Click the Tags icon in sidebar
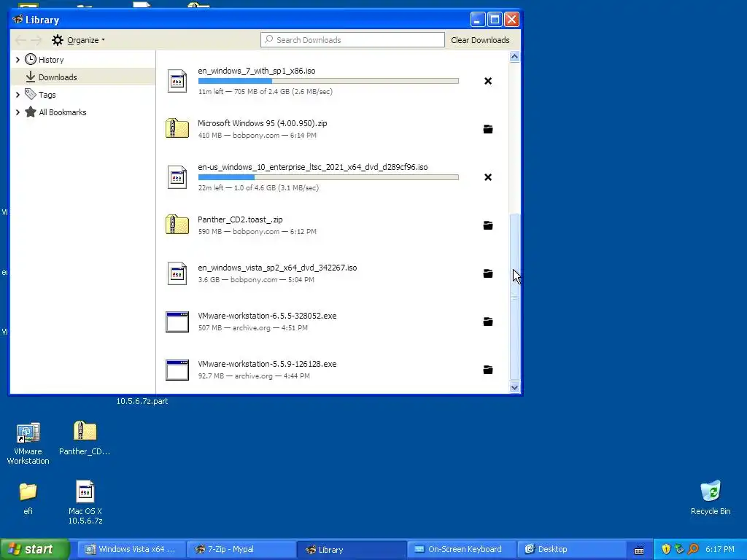Screen dimensions: 747x560 (31, 94)
